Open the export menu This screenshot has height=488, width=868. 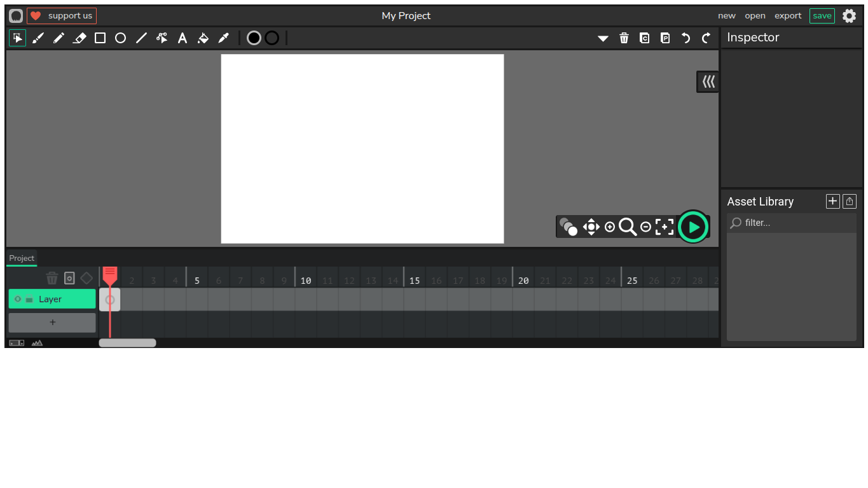787,16
